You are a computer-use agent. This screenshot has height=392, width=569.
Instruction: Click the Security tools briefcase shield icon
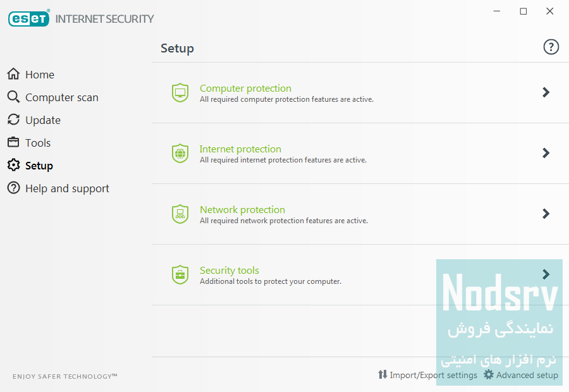tap(180, 275)
